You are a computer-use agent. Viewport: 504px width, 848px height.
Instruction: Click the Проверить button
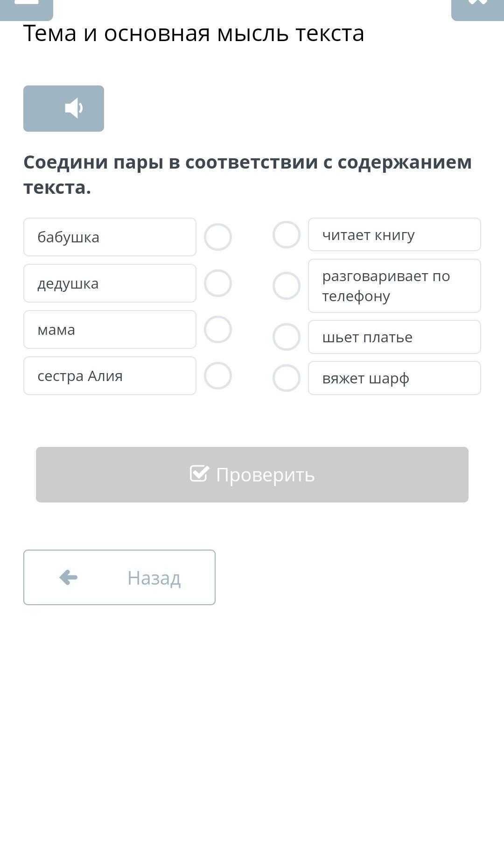(252, 475)
